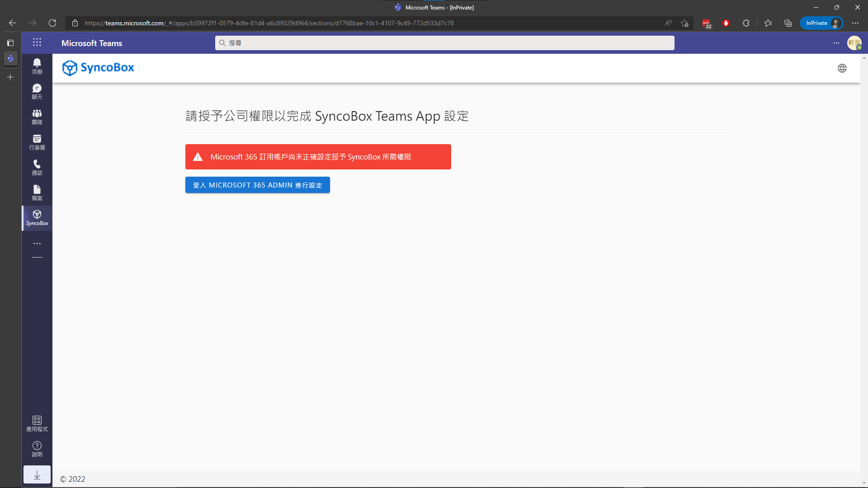Screen dimensions: 868x488
Task: Open the Apps store icon in sidebar
Action: (x=37, y=423)
